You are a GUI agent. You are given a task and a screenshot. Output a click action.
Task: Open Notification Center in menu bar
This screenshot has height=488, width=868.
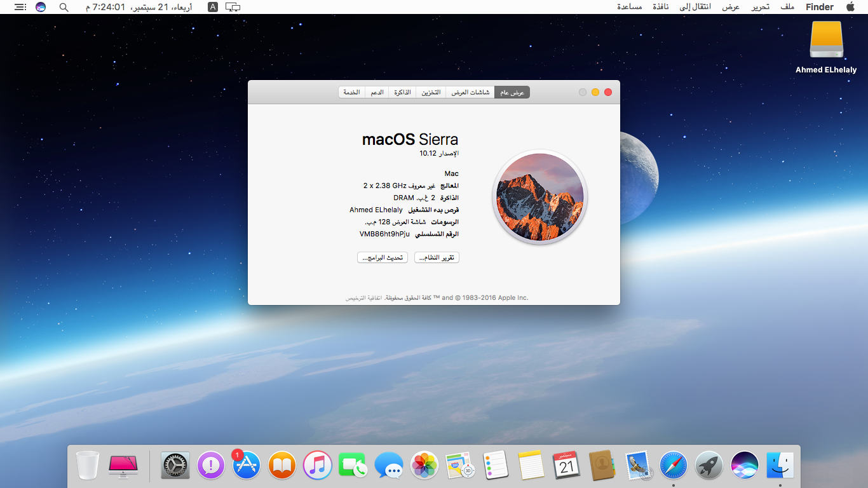point(20,7)
